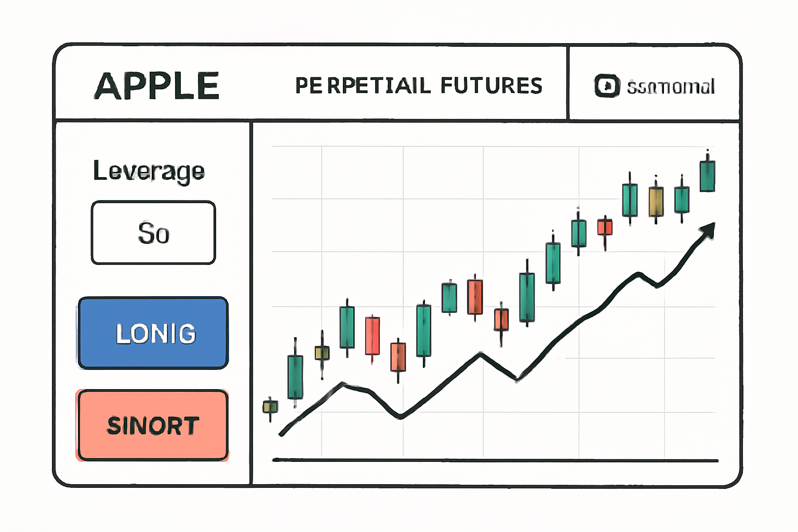798x532 pixels.
Task: Click the Leverage label text
Action: (x=149, y=171)
